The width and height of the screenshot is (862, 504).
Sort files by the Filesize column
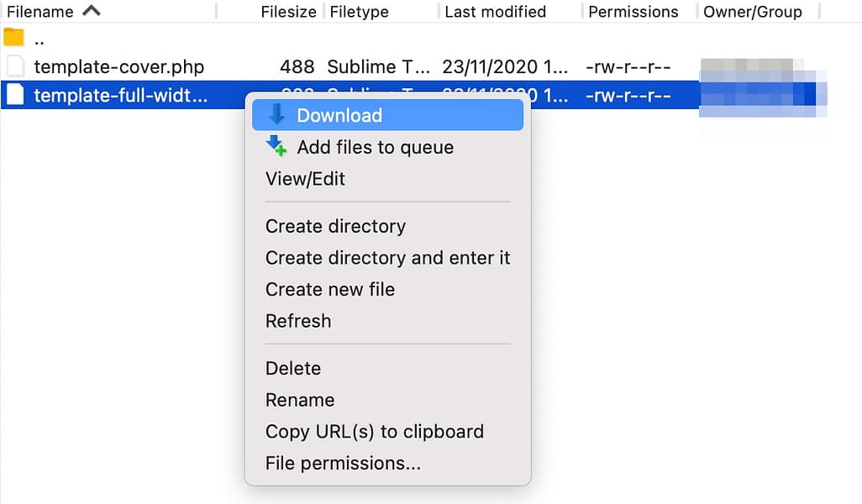pyautogui.click(x=286, y=11)
